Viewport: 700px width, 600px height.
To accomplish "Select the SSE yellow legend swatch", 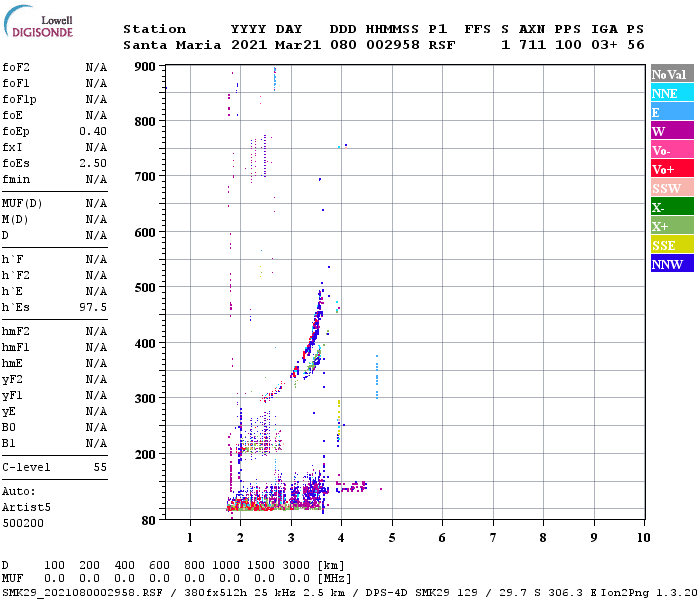I will (x=672, y=245).
